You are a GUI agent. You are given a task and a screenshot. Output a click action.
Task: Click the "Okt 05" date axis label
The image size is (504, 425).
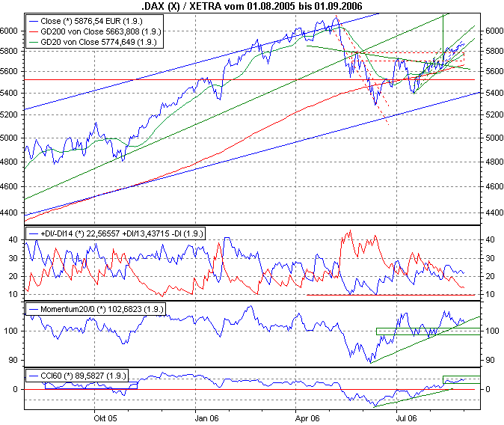pos(105,418)
